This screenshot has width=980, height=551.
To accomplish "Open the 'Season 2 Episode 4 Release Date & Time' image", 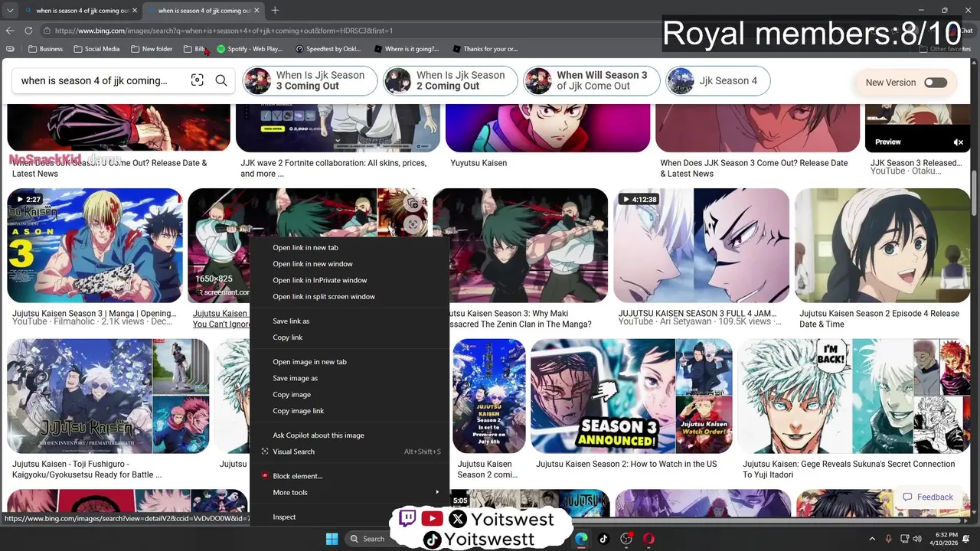I will (x=883, y=246).
